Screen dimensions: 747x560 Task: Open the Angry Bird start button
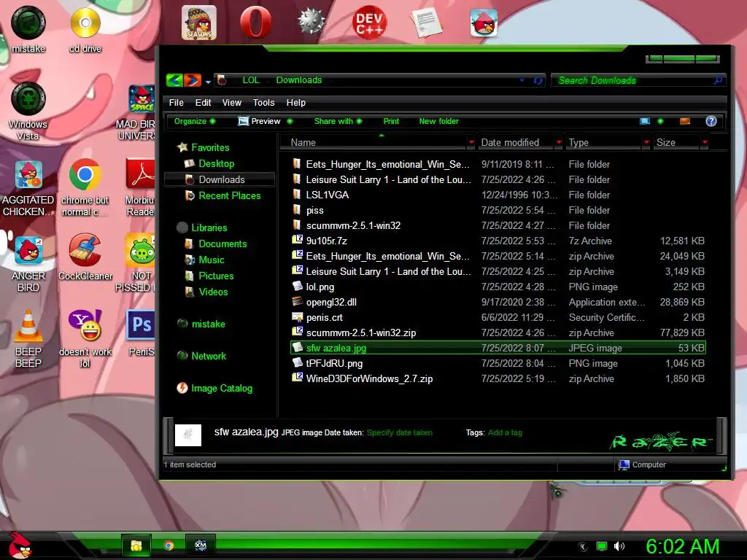coord(19,545)
